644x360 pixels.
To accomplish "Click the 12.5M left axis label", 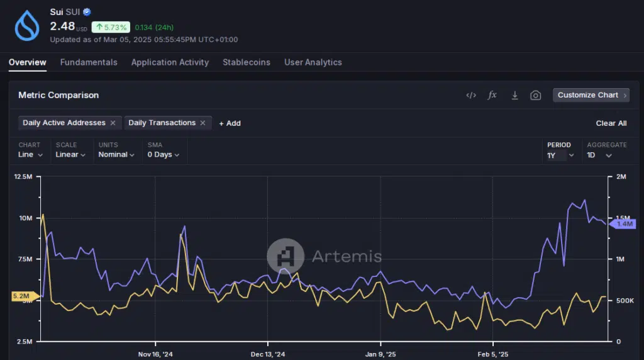I will tap(23, 177).
